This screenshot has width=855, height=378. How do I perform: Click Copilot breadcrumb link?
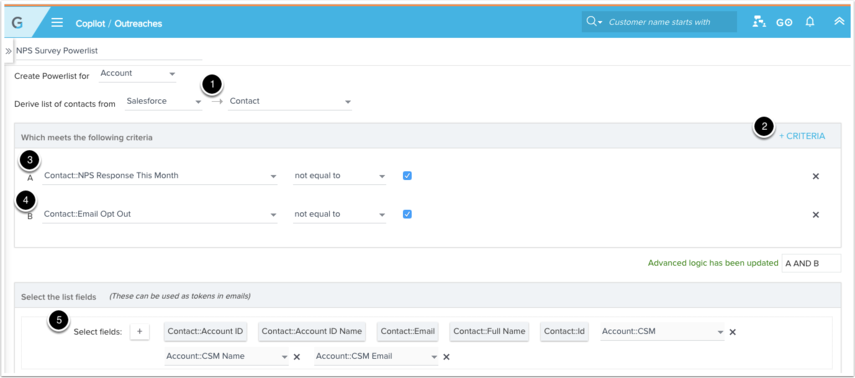click(90, 24)
